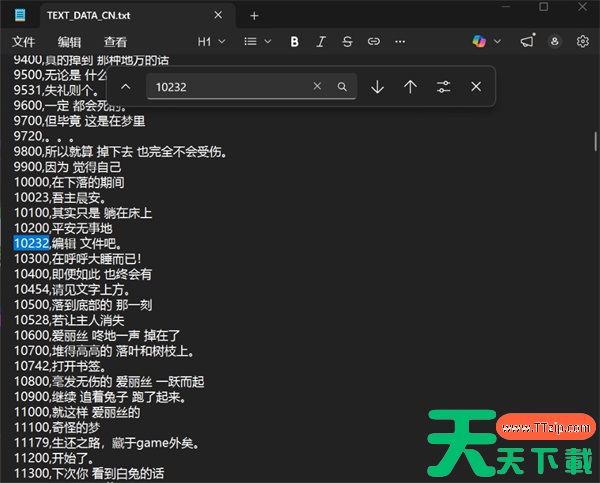Insert a link with the link icon

point(374,41)
